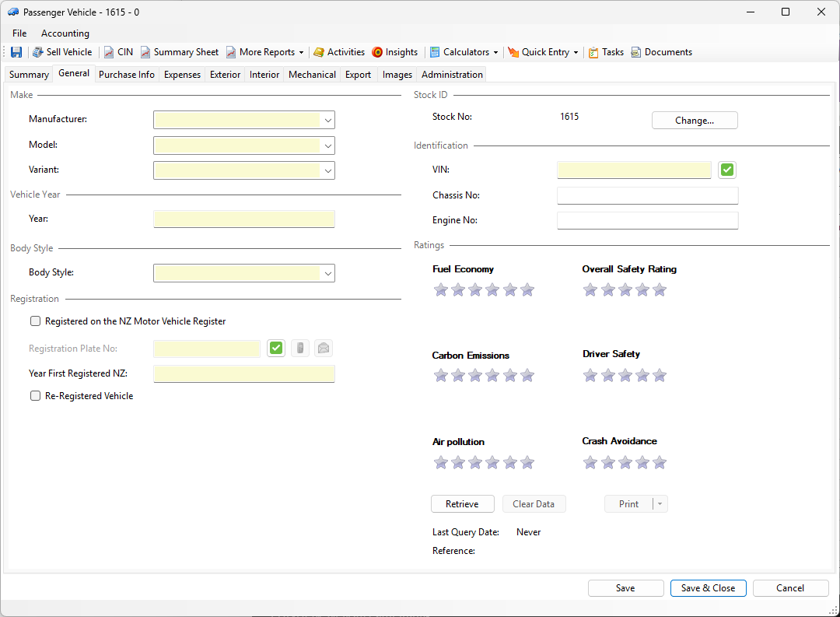Click the grey phone icon beside Registration Plate
840x617 pixels.
[300, 349]
